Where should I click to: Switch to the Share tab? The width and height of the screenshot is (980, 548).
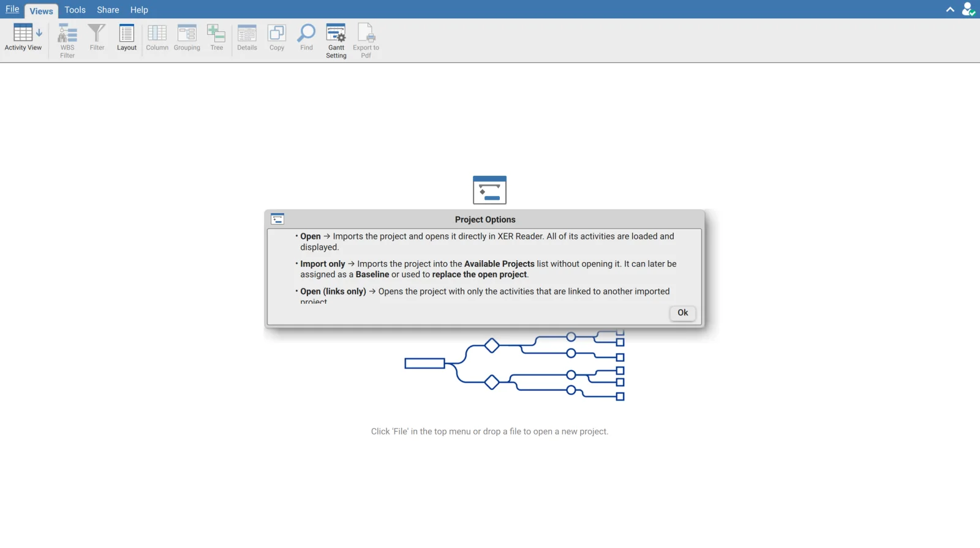coord(108,10)
